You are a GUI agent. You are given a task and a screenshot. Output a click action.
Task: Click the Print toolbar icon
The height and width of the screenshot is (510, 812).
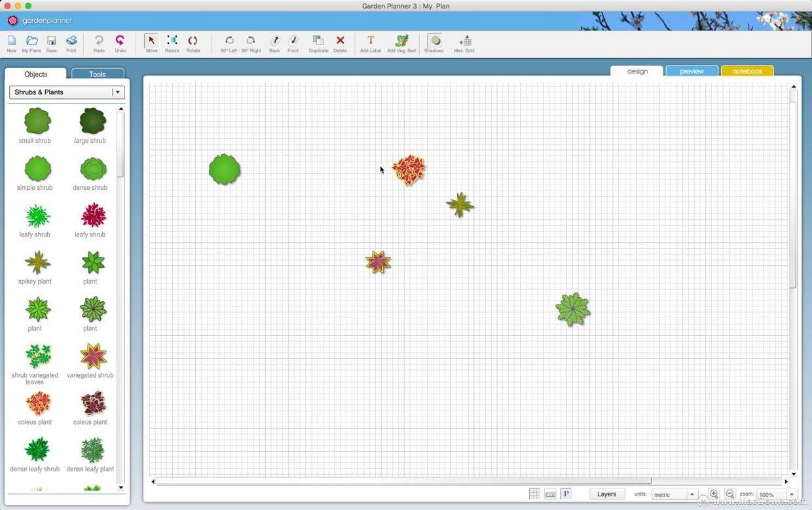(71, 43)
